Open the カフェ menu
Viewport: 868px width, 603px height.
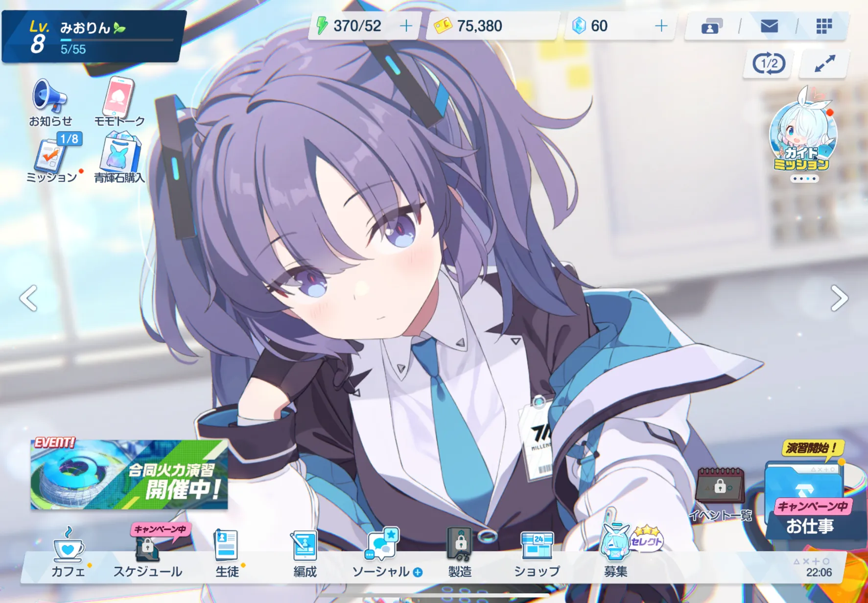[x=69, y=553]
